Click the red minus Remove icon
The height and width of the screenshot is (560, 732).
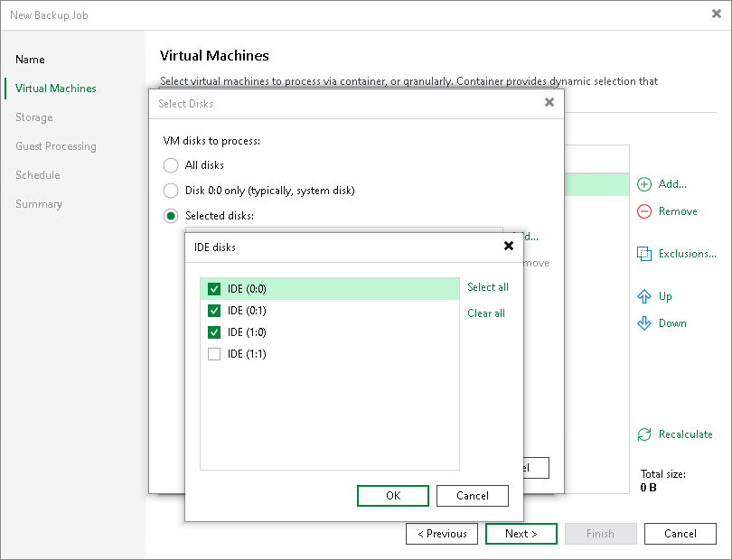click(x=644, y=211)
